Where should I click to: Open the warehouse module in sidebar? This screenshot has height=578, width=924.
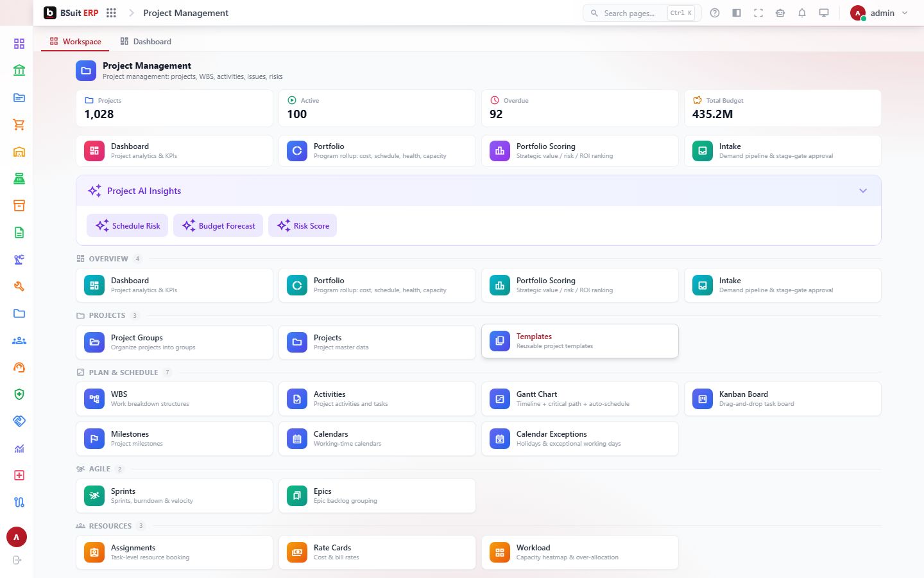pyautogui.click(x=19, y=152)
